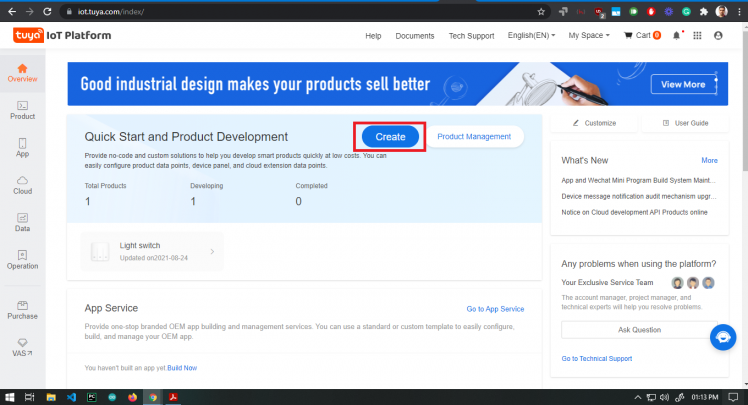This screenshot has height=405, width=748.
Task: Switch to the Customize tab
Action: (594, 123)
